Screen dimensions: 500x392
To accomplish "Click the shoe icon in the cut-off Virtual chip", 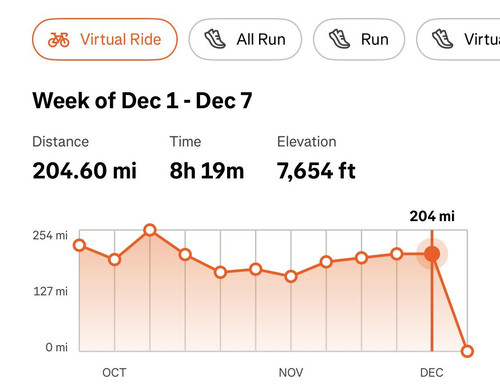I will [x=442, y=39].
